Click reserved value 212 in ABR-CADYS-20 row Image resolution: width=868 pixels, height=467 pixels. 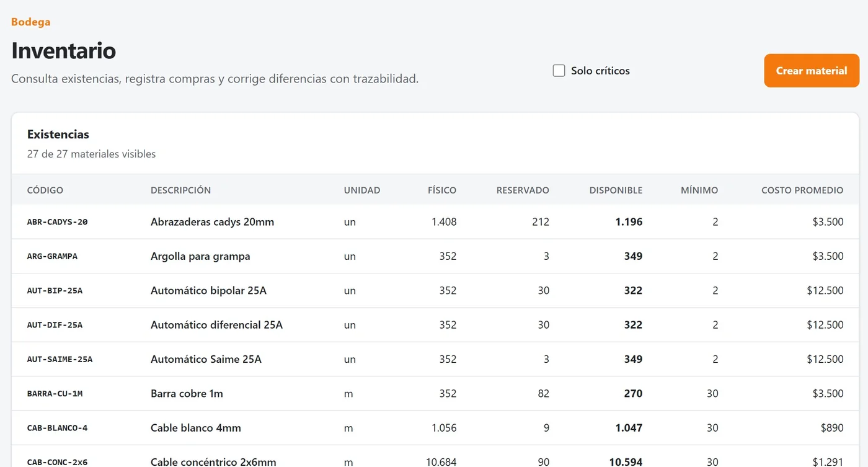pos(541,222)
